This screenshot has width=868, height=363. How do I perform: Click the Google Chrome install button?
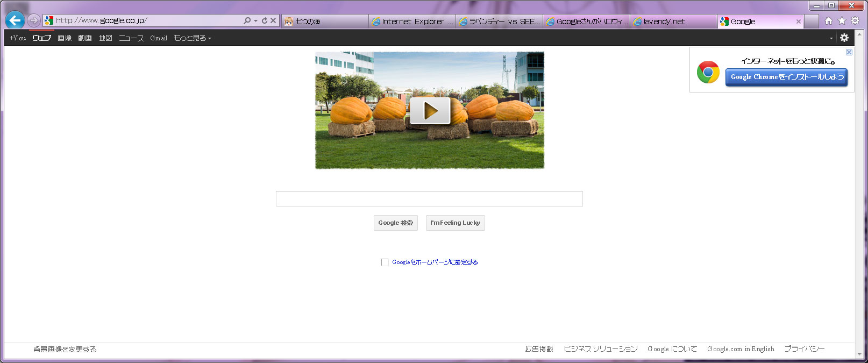click(786, 77)
